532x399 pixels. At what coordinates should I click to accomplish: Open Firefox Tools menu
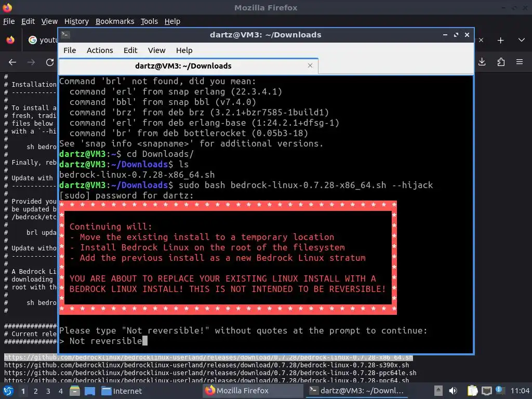149,21
